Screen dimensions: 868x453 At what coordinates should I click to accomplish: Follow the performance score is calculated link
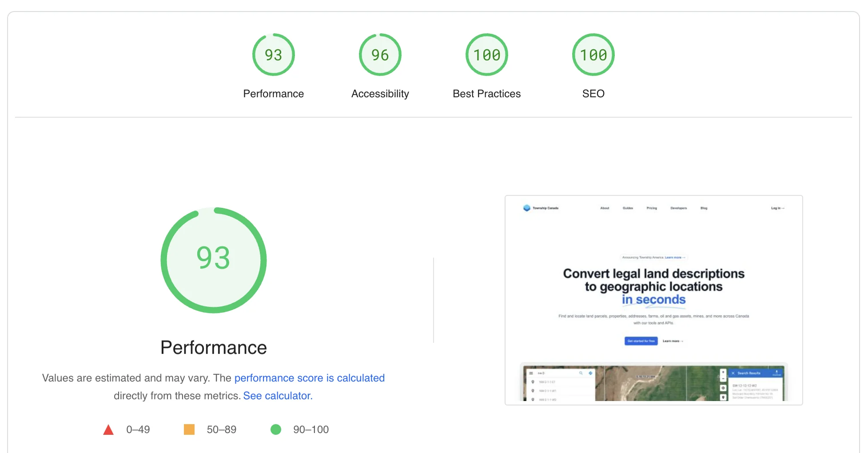(310, 378)
